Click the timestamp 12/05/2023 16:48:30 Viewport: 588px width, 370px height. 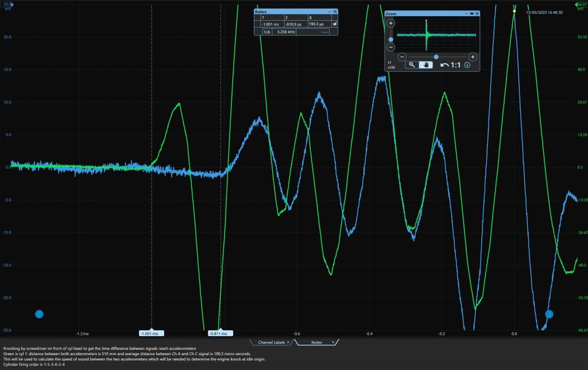coord(544,13)
